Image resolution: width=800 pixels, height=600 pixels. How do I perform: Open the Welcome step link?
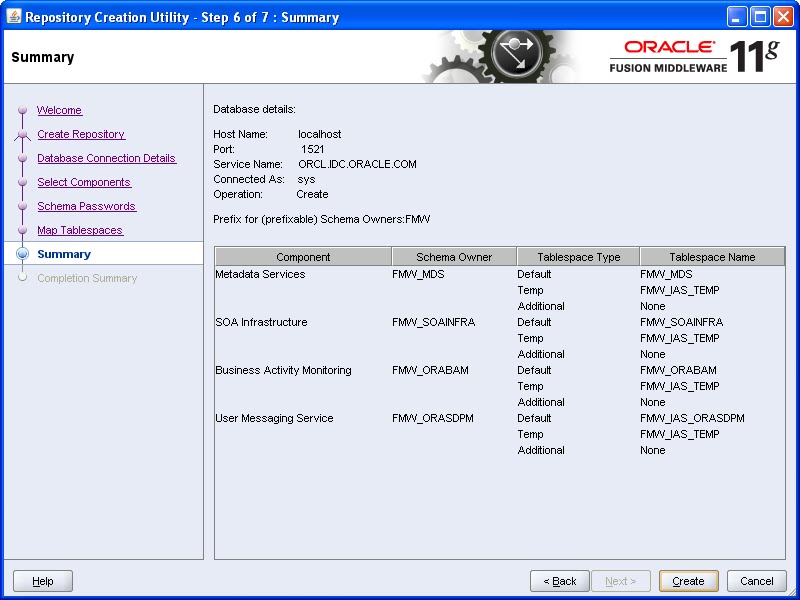point(59,110)
